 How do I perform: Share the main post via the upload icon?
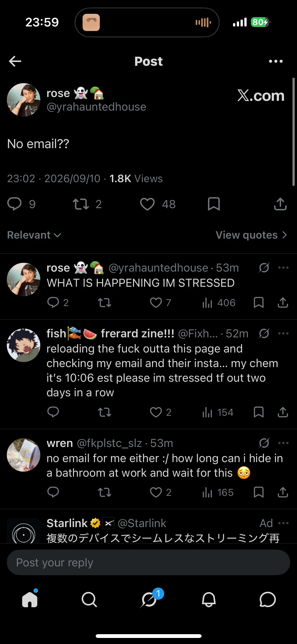click(280, 204)
